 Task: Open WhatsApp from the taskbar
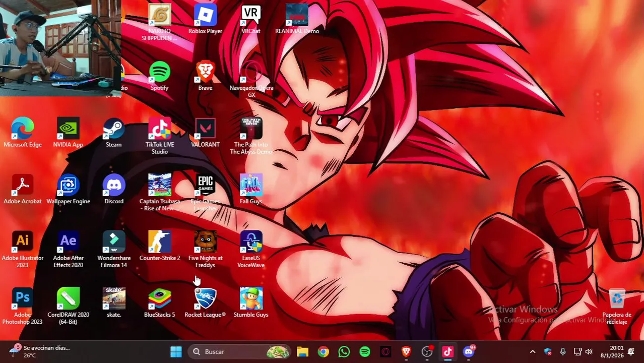click(344, 351)
